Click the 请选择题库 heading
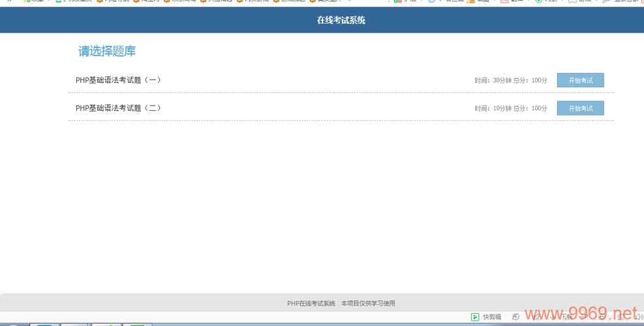 click(x=107, y=52)
